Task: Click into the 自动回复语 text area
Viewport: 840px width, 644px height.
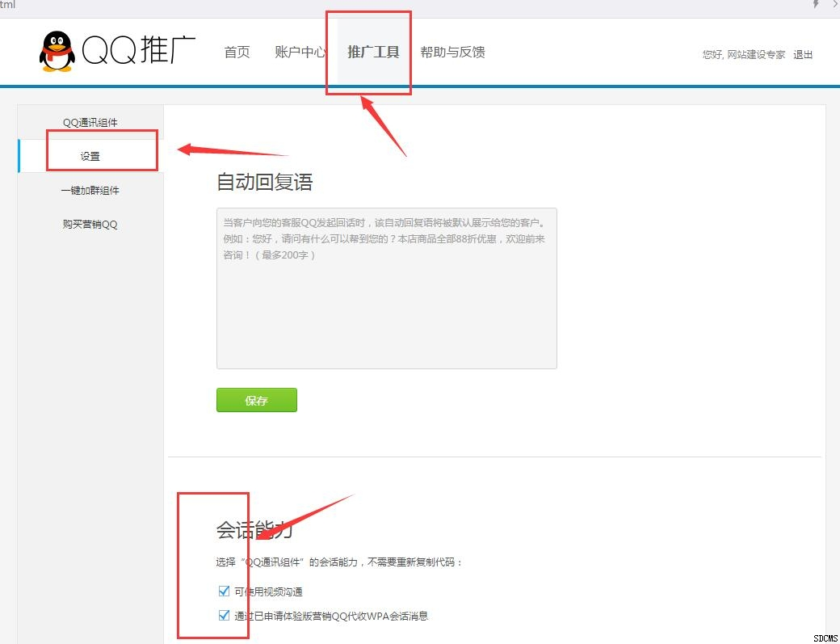Action: click(x=386, y=288)
